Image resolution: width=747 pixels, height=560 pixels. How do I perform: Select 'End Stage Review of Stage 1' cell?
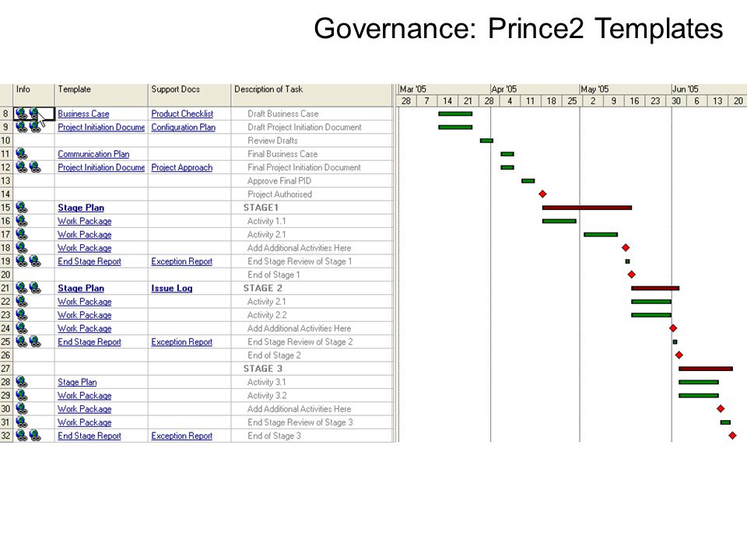pyautogui.click(x=312, y=261)
